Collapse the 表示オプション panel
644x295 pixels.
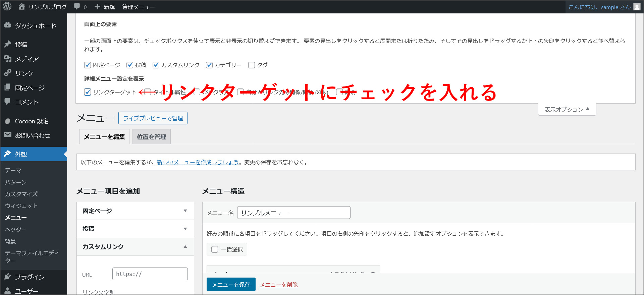567,110
